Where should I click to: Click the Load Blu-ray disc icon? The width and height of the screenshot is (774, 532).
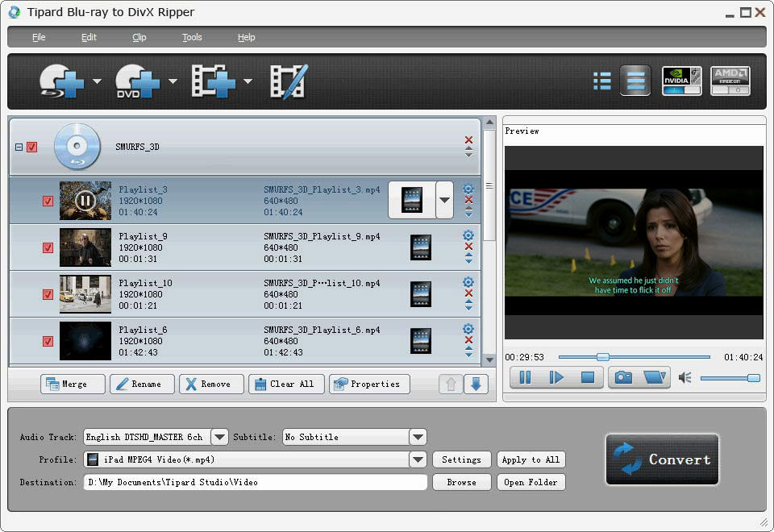point(62,81)
